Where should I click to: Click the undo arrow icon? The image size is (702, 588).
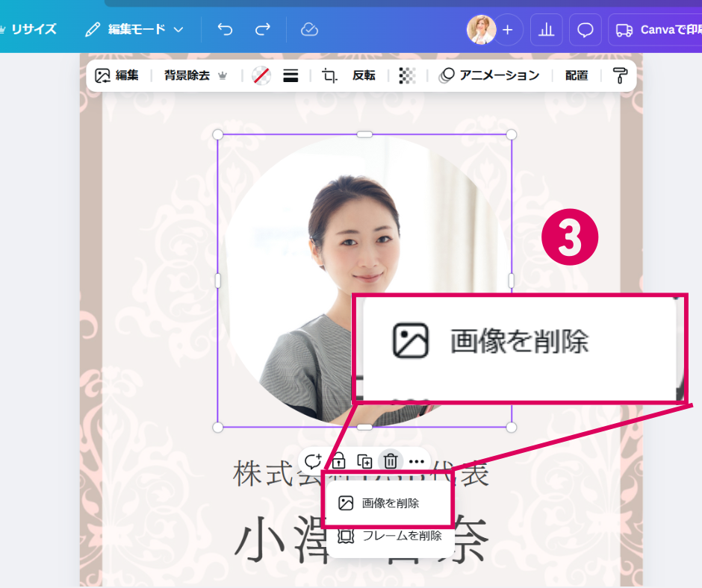pos(225,30)
